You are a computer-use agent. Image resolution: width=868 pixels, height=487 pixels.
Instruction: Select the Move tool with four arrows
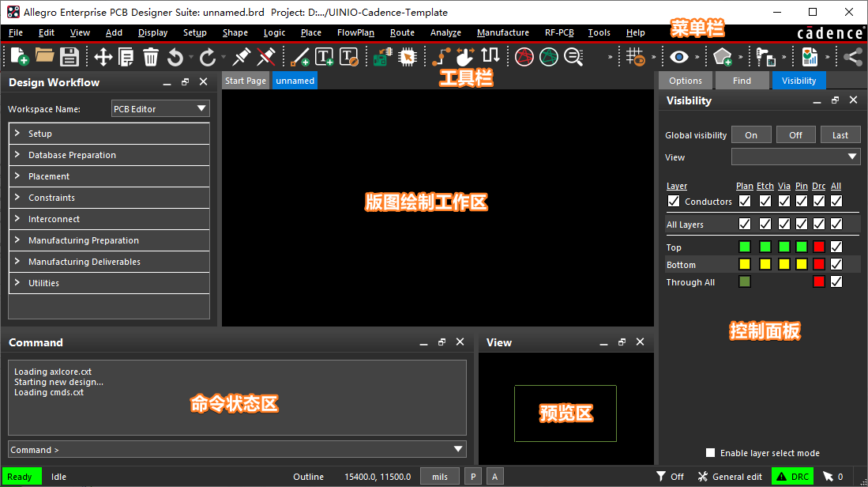coord(103,56)
